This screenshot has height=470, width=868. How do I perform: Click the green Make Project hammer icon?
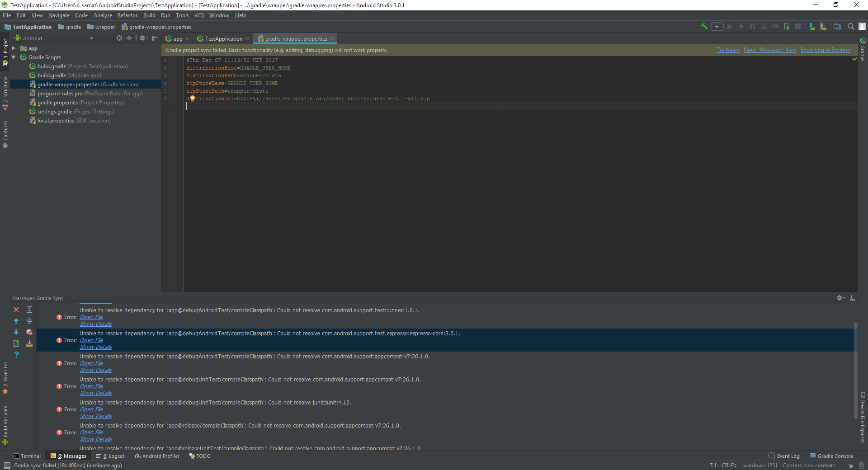click(704, 27)
